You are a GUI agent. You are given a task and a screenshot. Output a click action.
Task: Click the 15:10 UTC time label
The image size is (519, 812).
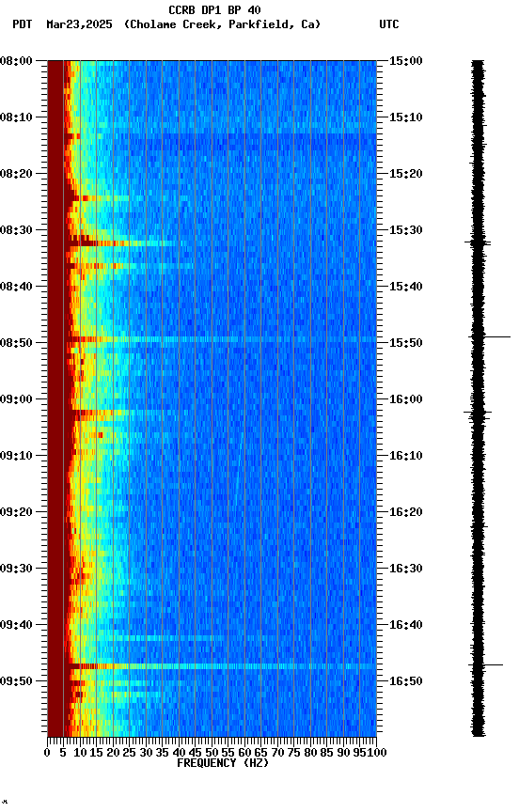click(406, 117)
